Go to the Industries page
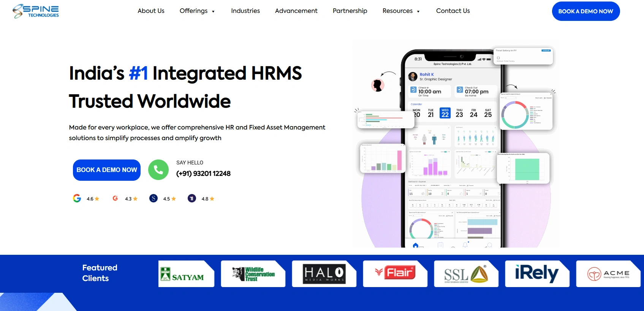This screenshot has height=311, width=644. point(245,11)
